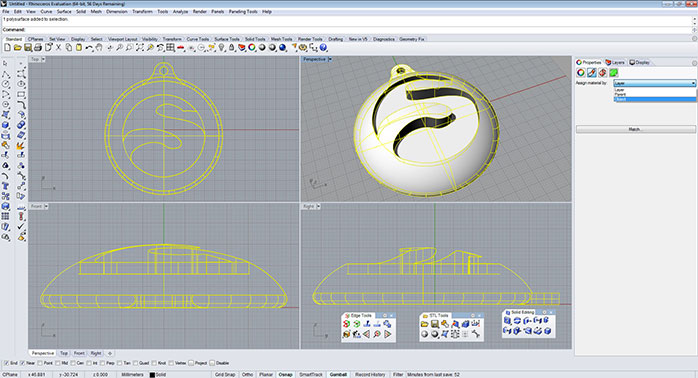Toggle the Gumball status button

[x=338, y=374]
